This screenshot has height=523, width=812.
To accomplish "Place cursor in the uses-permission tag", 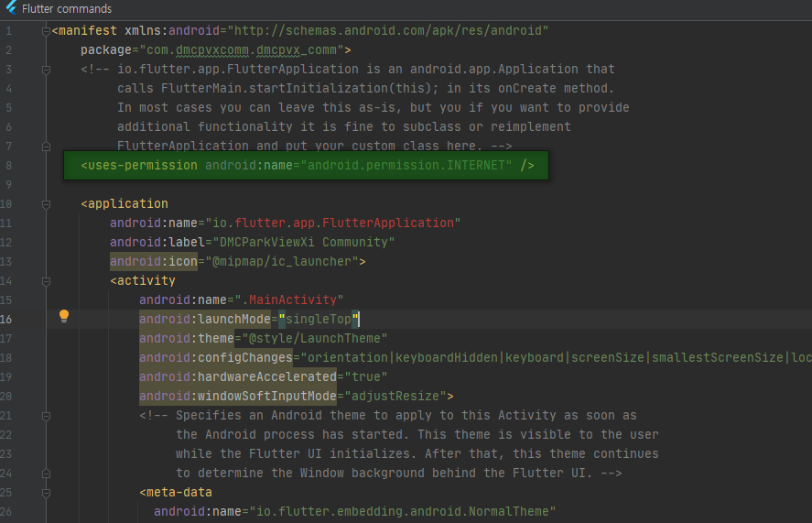I will [143, 166].
